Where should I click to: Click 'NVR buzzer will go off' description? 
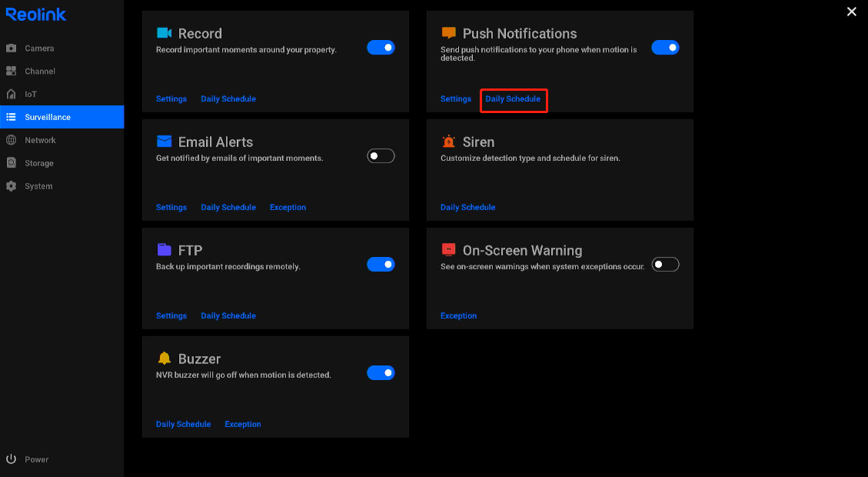click(244, 375)
